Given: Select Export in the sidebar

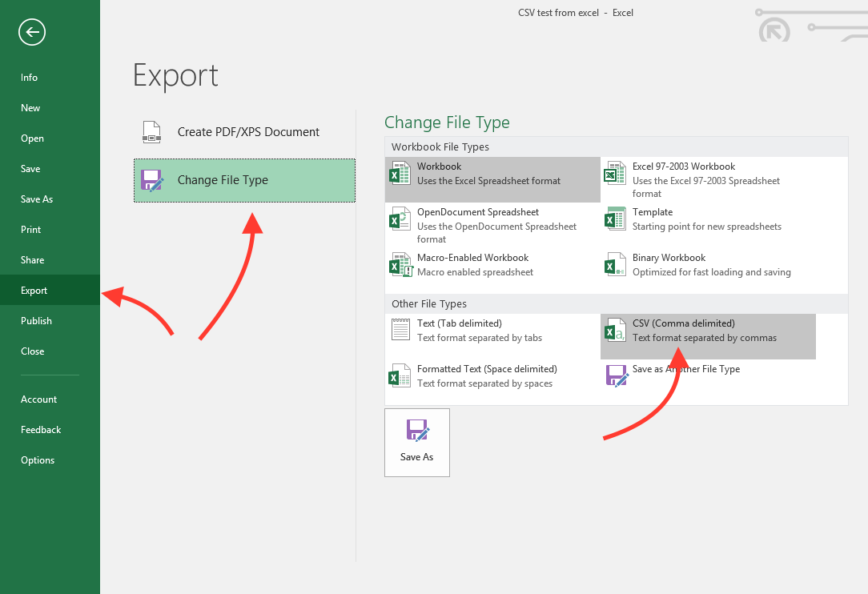Looking at the screenshot, I should (34, 291).
